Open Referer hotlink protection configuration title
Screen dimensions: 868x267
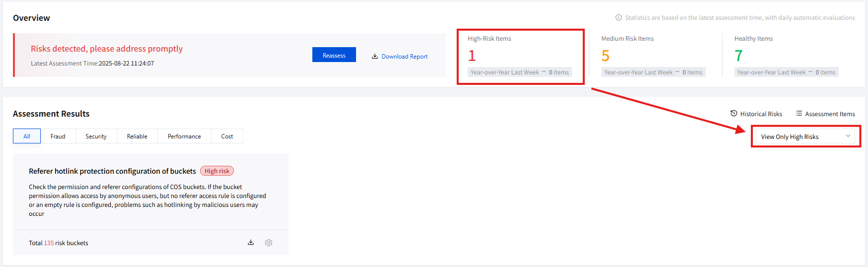tap(112, 171)
